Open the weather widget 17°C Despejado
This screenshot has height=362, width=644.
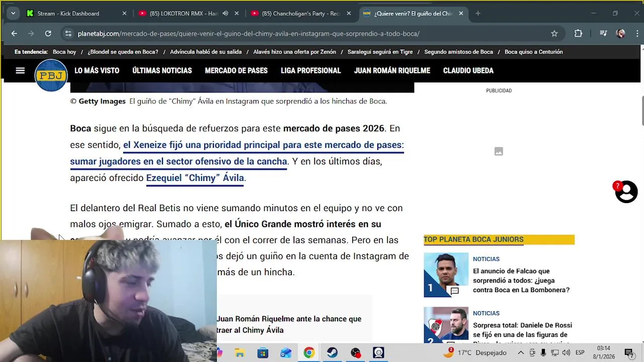pos(475,353)
